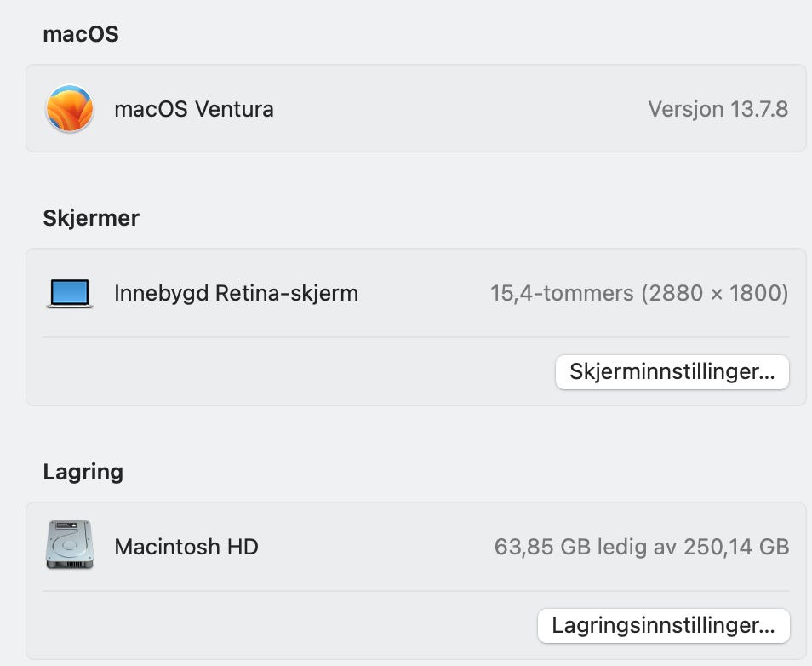This screenshot has width=812, height=666.
Task: Click the Lagring section heading
Action: 83,473
